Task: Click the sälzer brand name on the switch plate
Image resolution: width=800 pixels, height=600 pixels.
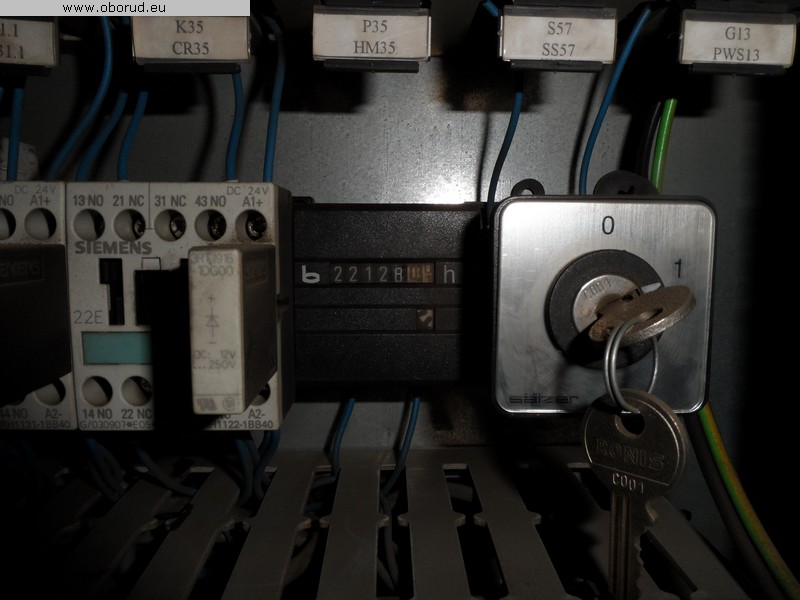Action: click(543, 399)
